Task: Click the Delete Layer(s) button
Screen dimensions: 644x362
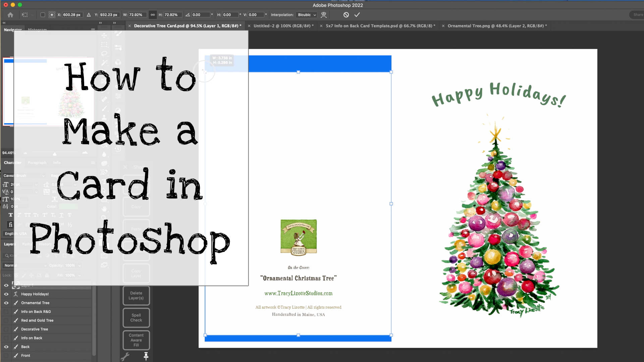Action: click(x=136, y=296)
